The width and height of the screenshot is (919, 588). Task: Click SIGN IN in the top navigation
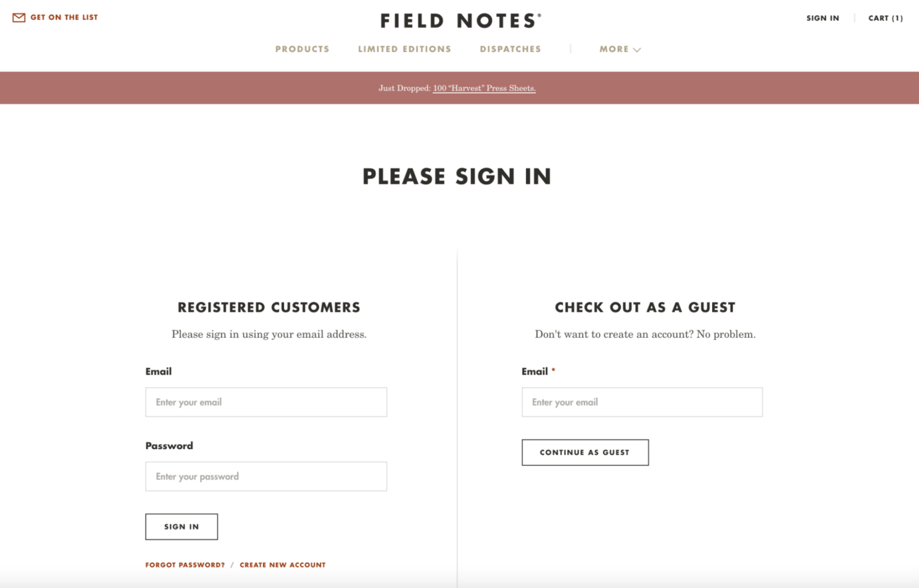pyautogui.click(x=823, y=18)
